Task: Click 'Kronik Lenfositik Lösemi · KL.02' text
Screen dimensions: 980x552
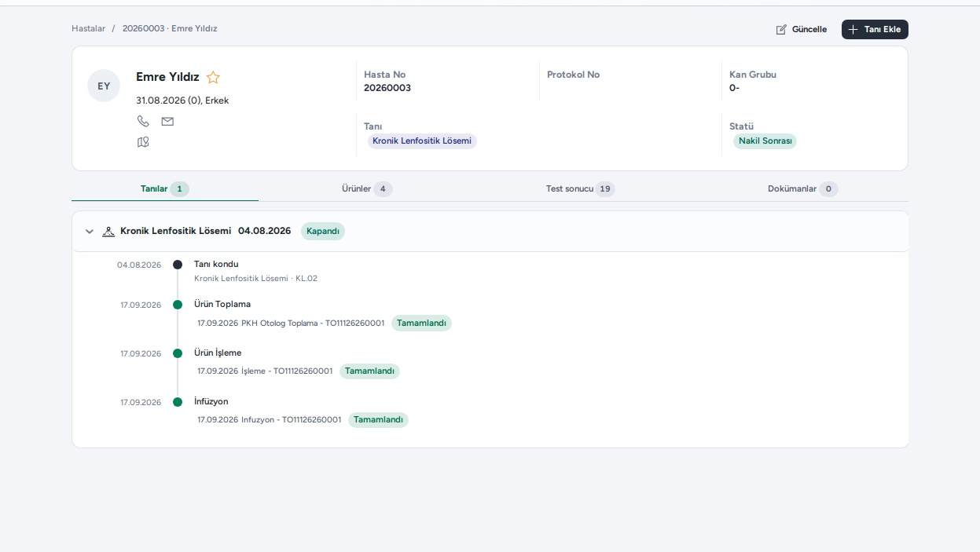Action: click(255, 279)
